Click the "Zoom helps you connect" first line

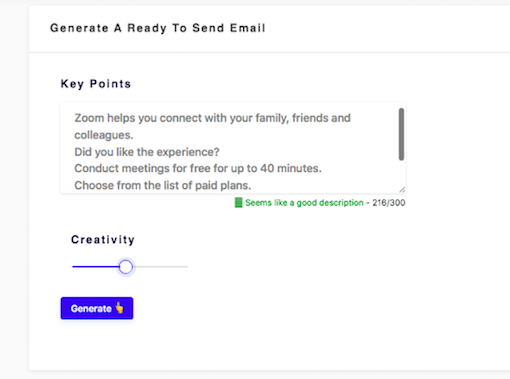pyautogui.click(x=212, y=118)
